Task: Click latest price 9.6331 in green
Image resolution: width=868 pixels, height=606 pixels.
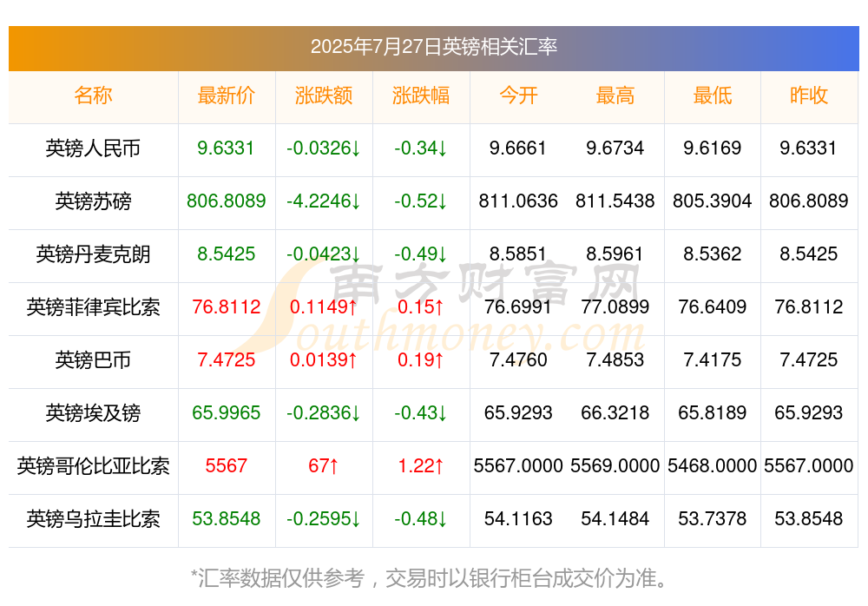Action: point(226,148)
